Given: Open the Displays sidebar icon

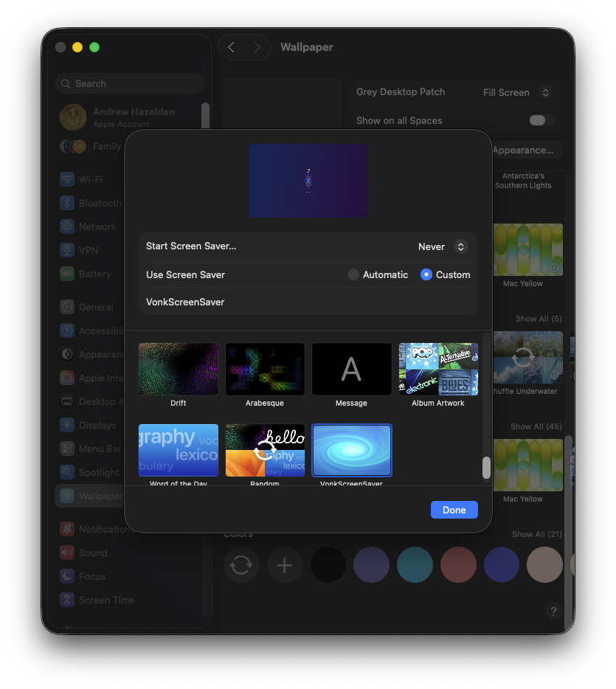Looking at the screenshot, I should click(67, 426).
